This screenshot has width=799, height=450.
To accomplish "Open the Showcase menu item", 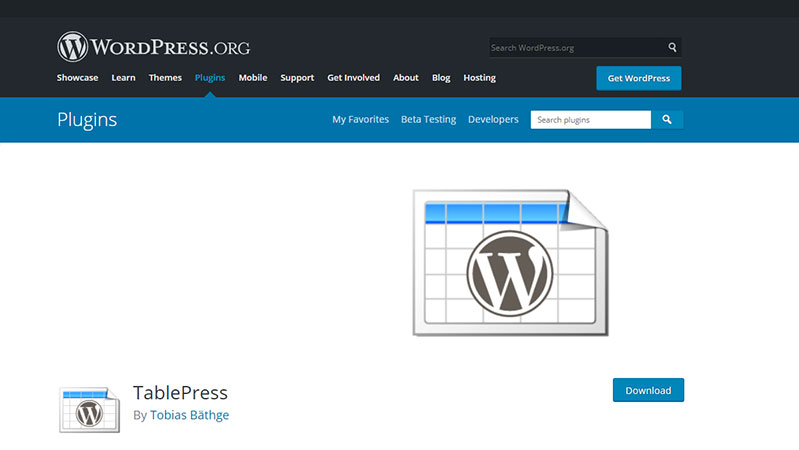I will coord(77,77).
